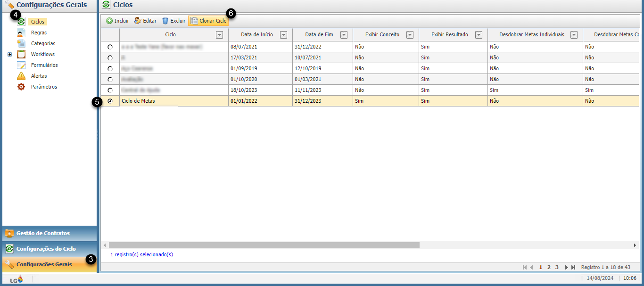Click the Categorias icon in sidebar

[21, 43]
